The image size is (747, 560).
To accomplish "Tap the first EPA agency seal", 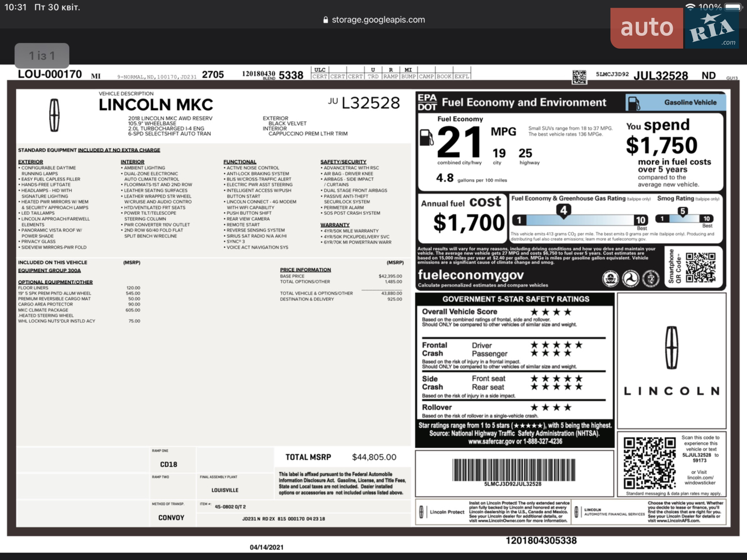I will (610, 278).
